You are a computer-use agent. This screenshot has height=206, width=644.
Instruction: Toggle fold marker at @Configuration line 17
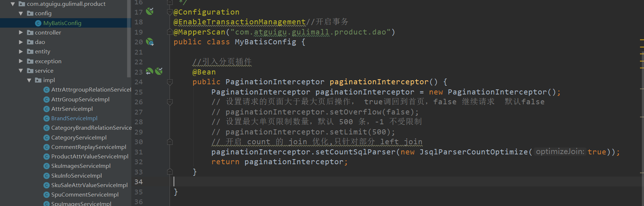(170, 12)
